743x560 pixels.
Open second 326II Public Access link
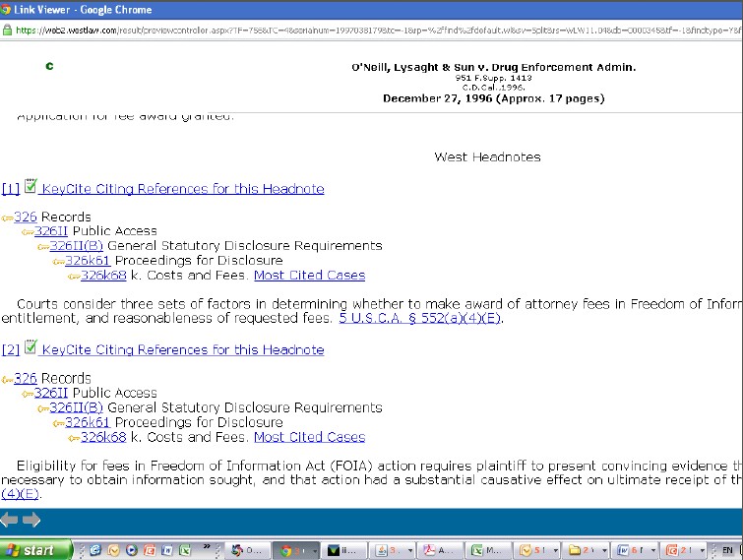coord(51,394)
